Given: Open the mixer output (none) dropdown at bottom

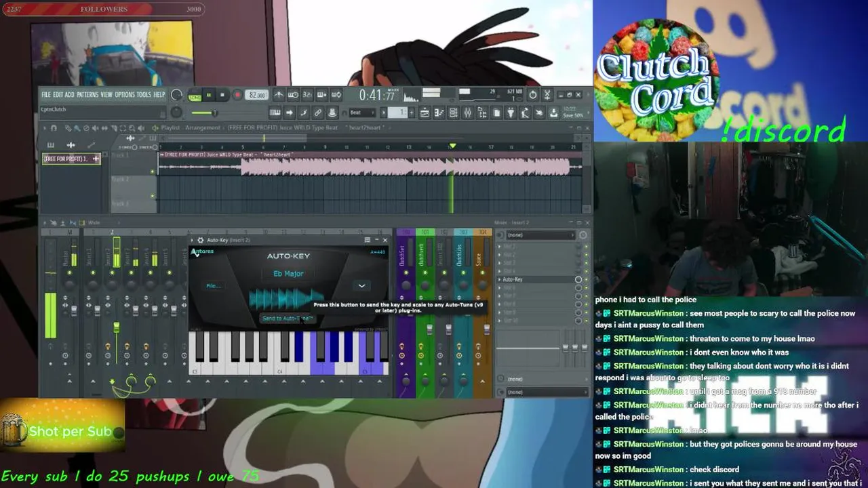Looking at the screenshot, I should point(547,392).
